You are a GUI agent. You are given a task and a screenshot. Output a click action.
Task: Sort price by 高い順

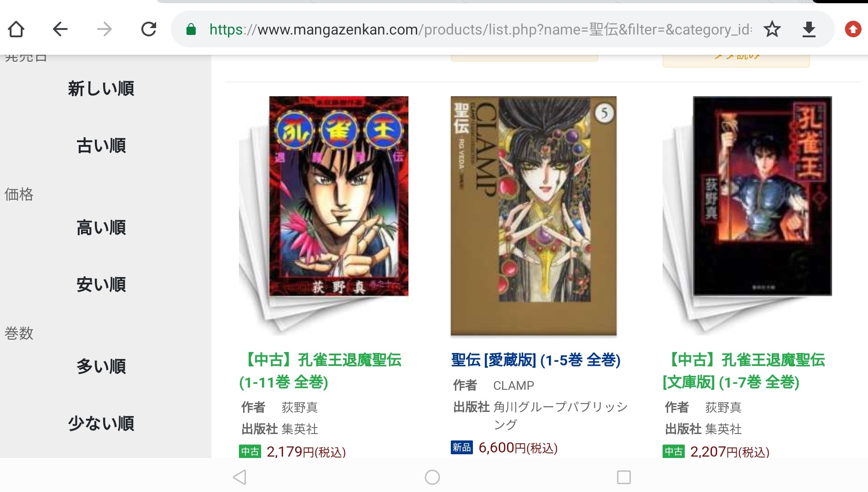click(101, 227)
